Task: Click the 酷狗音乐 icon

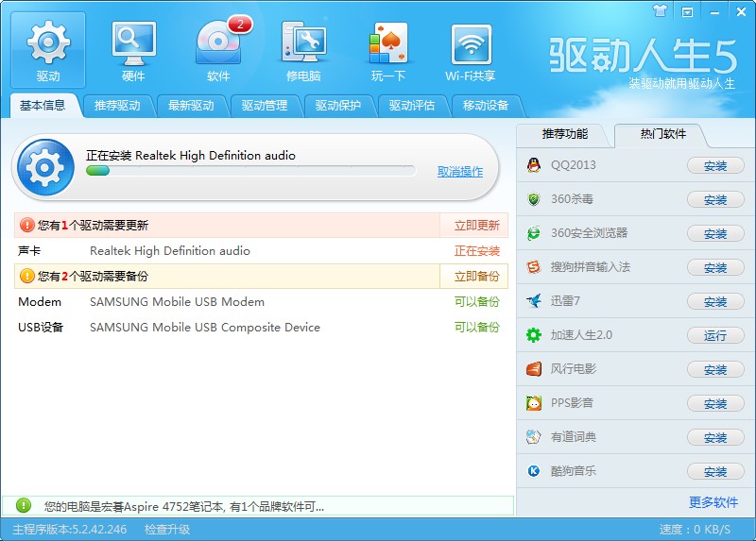Action: (x=534, y=471)
